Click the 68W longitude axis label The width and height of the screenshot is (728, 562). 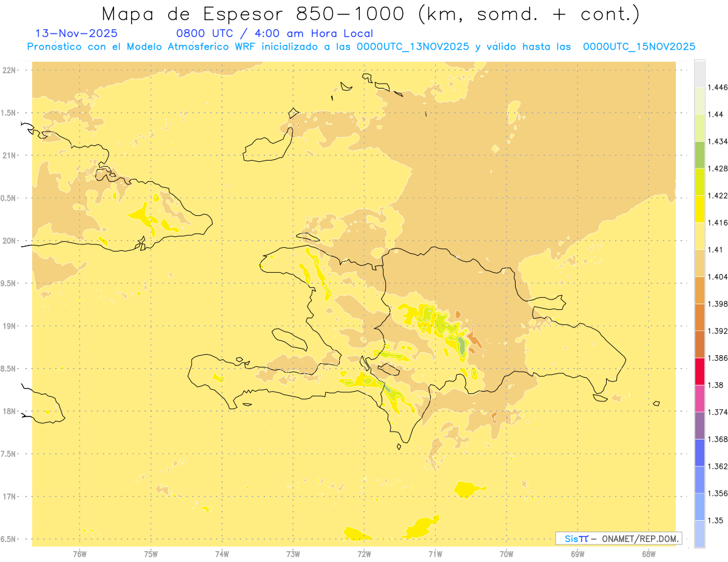(649, 554)
